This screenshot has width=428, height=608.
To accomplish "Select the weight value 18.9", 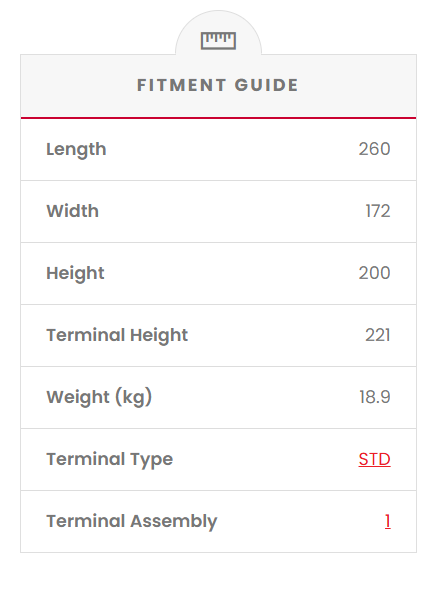I will [375, 397].
